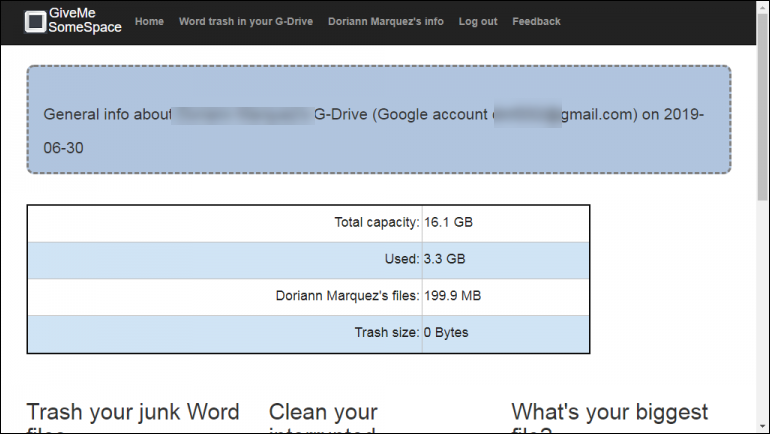Open the Home menu item
The height and width of the screenshot is (434, 770).
click(x=149, y=21)
